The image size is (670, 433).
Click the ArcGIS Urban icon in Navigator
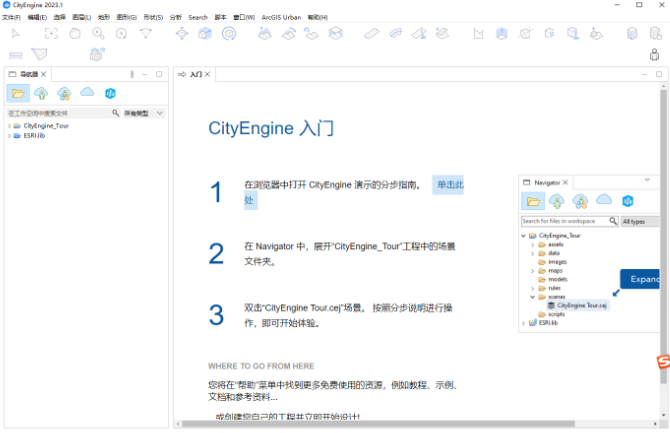coord(110,93)
